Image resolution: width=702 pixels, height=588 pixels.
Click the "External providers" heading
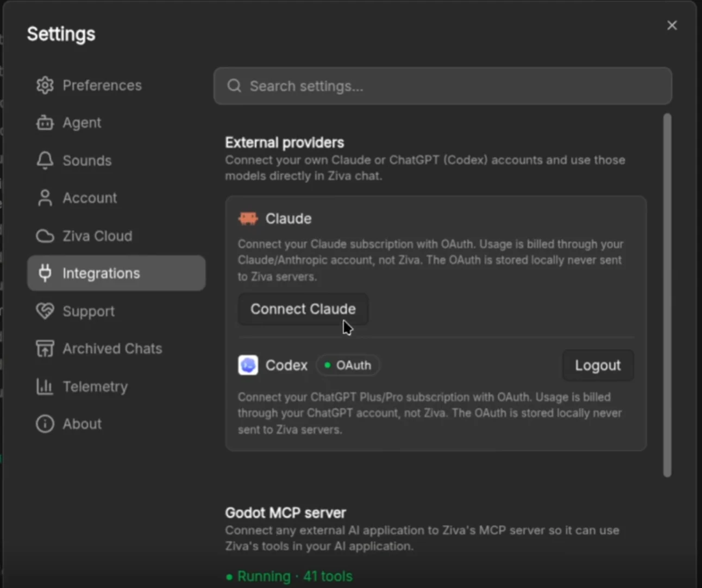click(x=285, y=142)
